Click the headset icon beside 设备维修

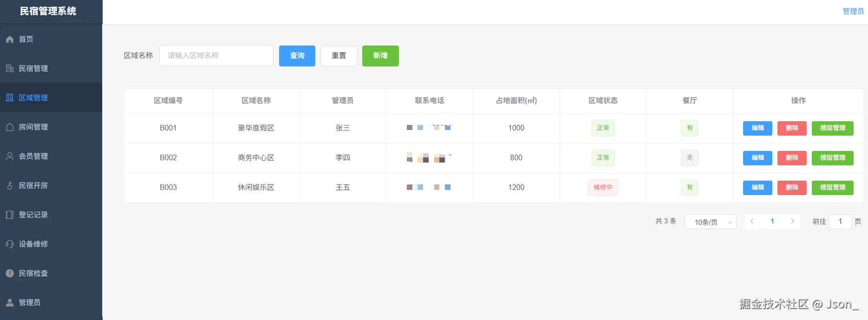(x=10, y=244)
